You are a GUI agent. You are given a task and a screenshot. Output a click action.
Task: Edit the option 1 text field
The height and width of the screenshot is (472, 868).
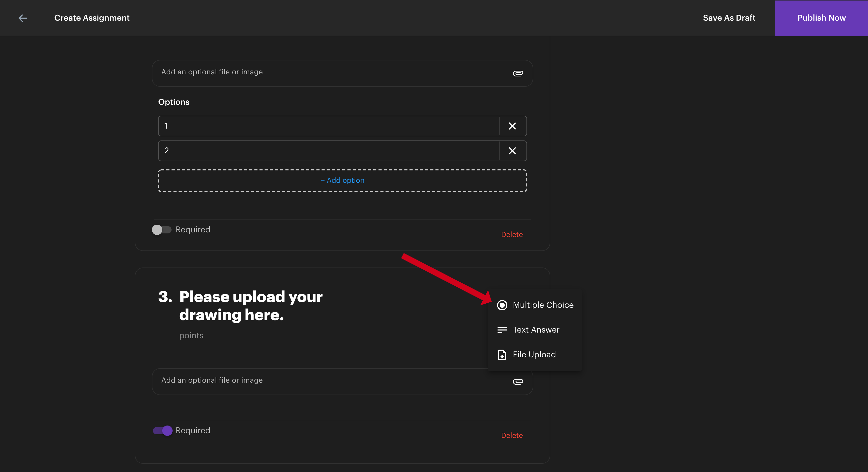tap(329, 126)
